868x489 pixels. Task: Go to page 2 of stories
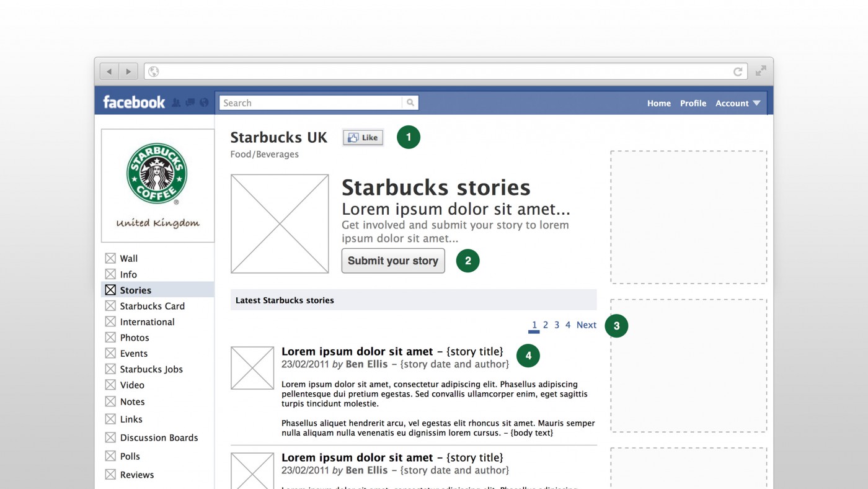(546, 325)
